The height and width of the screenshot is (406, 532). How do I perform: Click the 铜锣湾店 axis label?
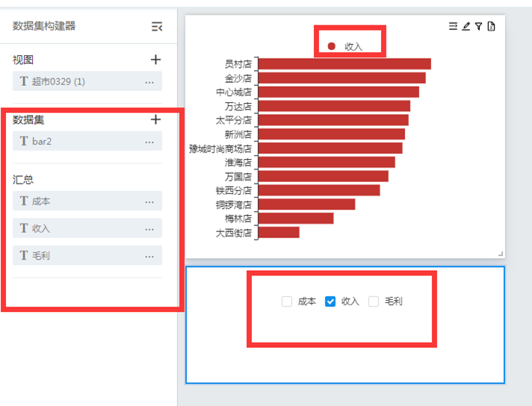tap(234, 205)
